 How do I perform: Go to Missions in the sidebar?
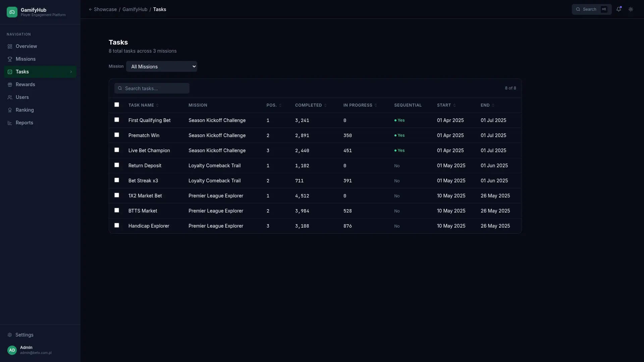[x=40, y=59]
